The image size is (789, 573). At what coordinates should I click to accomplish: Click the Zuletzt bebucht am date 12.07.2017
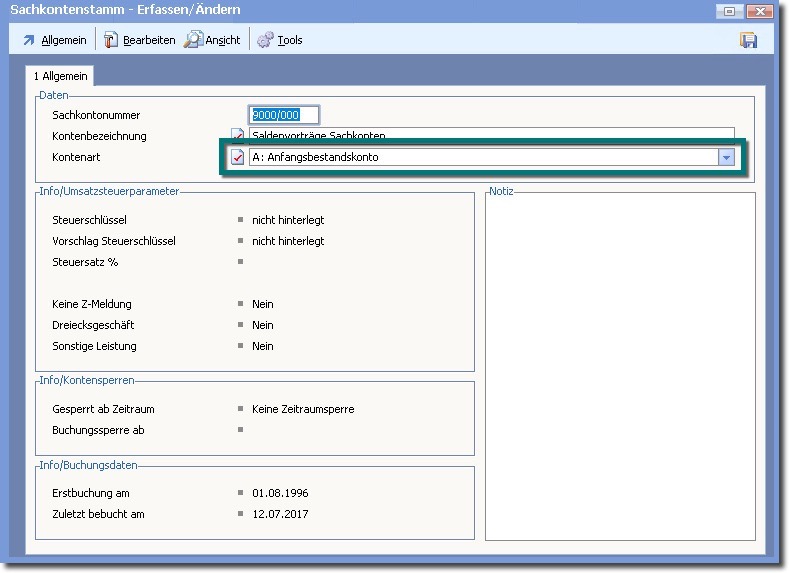(280, 514)
